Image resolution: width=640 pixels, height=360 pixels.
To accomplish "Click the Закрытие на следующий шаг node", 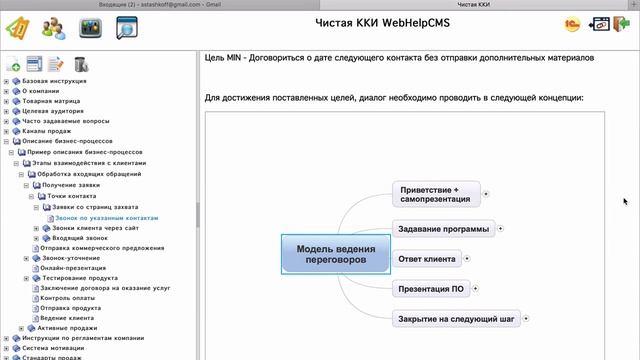I will pyautogui.click(x=456, y=319).
